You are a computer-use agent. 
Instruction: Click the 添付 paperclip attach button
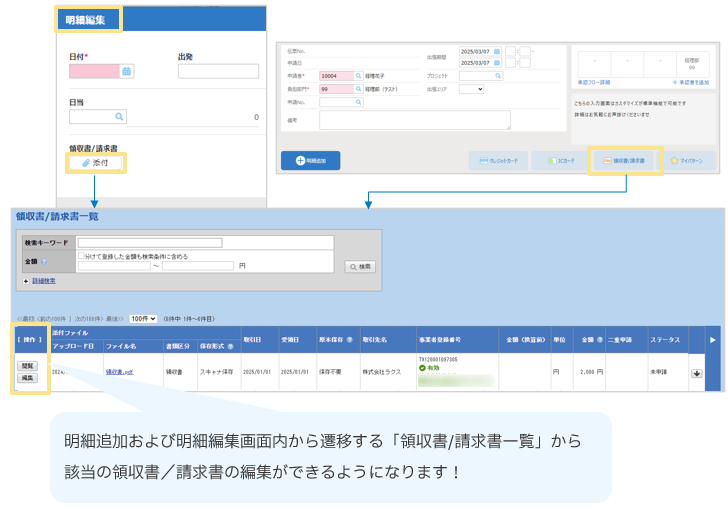95,162
